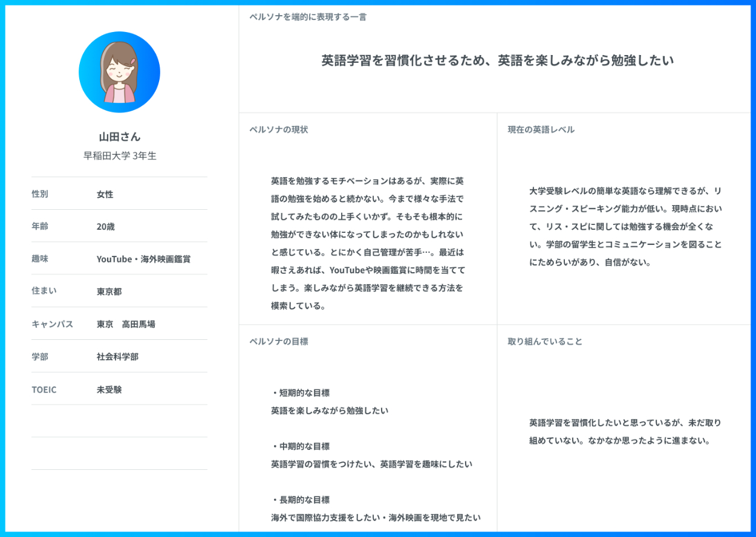This screenshot has width=756, height=537.
Task: Click the キャンパス field label
Action: (x=52, y=324)
